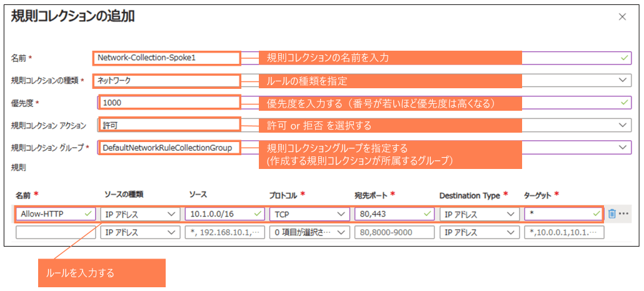
Task: Click the target placeholder field *,10.0.0.1
Action: (x=564, y=233)
